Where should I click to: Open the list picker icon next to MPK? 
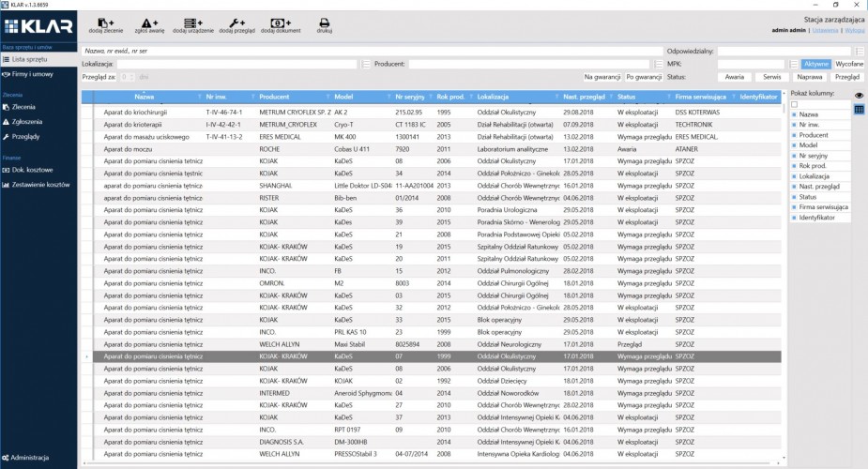(x=793, y=64)
